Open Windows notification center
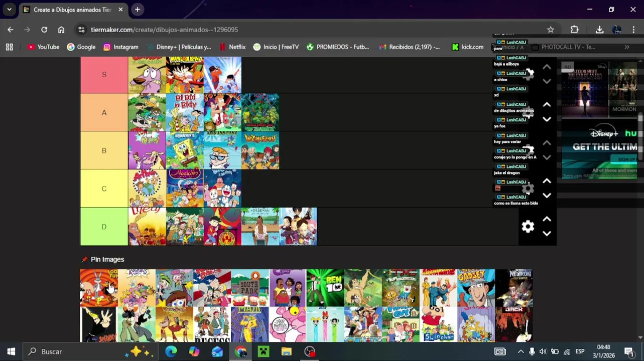Image resolution: width=644 pixels, height=361 pixels. (629, 351)
